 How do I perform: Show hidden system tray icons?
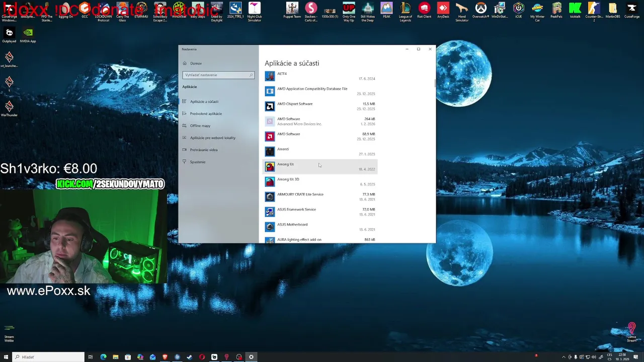click(563, 357)
